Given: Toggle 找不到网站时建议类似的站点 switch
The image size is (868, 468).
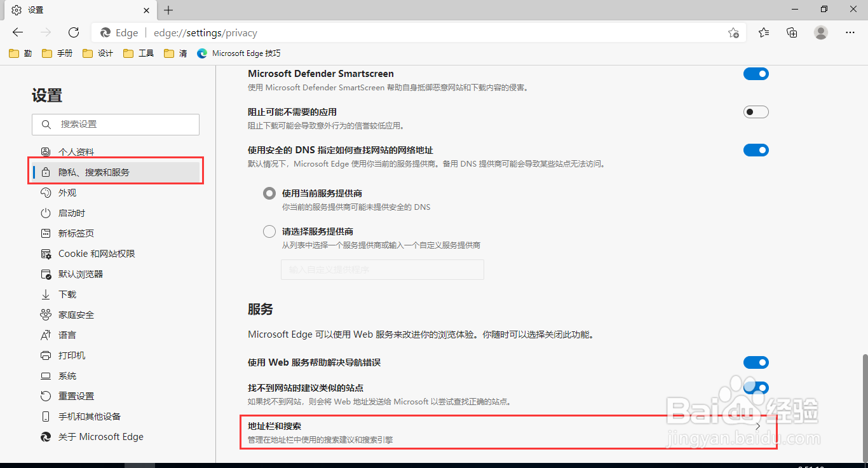Looking at the screenshot, I should point(756,387).
